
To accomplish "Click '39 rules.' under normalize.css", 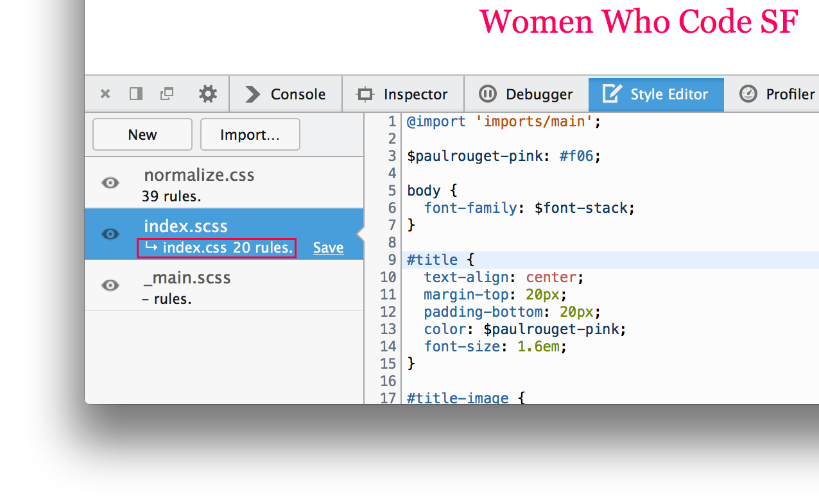I will point(171,196).
